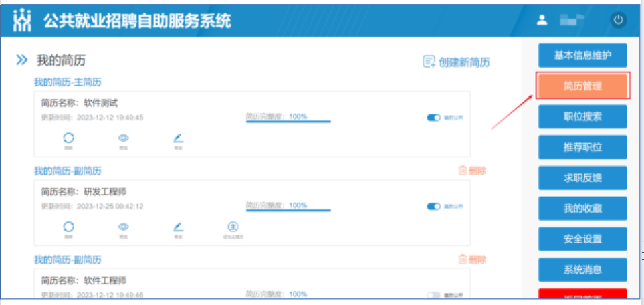644x305 pixels.
Task: Enable public visibility of 软件工程师 resume
Action: (x=433, y=295)
